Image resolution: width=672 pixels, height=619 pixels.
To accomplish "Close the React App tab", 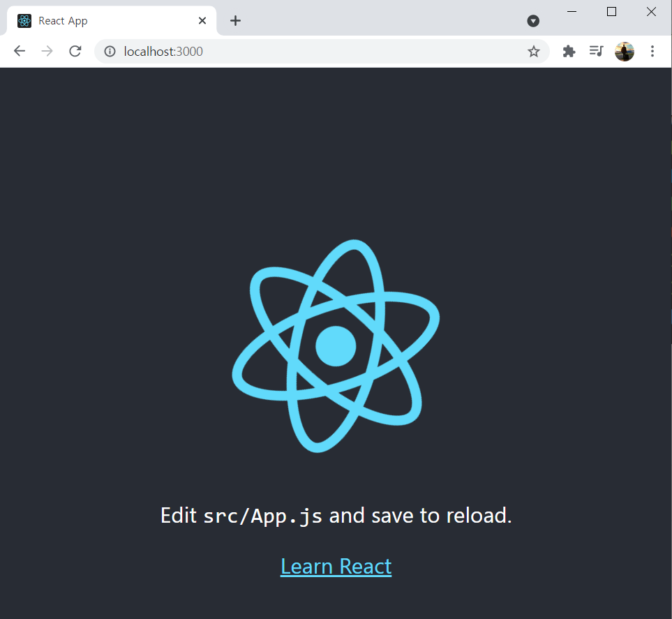I will click(202, 20).
